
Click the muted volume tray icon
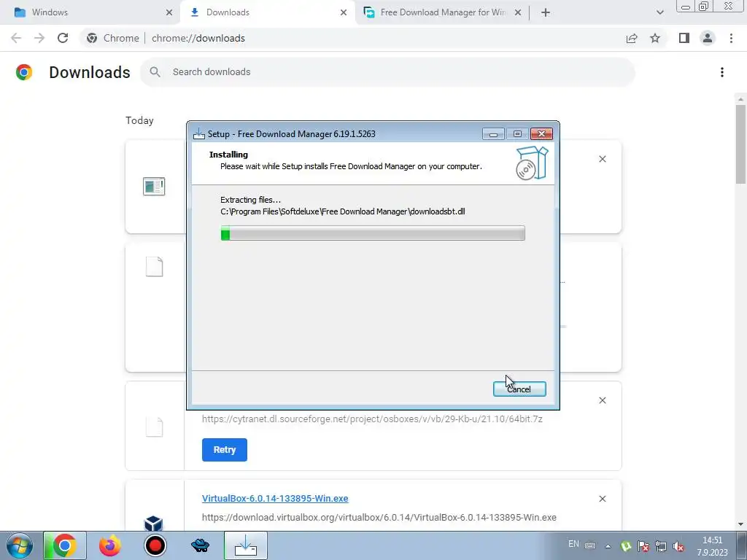678,547
